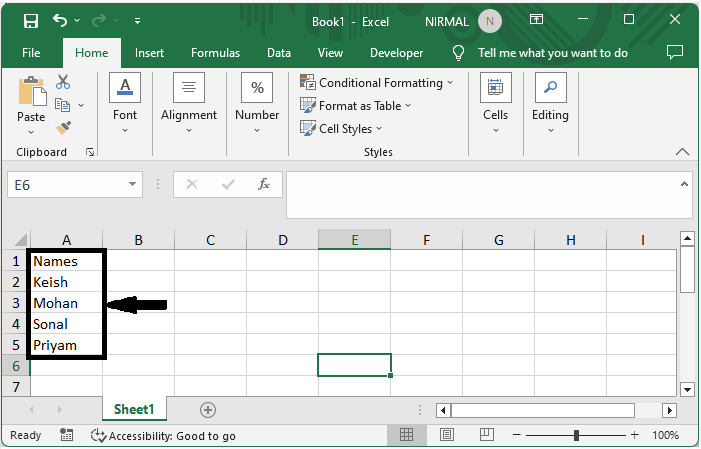Expand the formula bar
Screen dimensions: 701x449
point(684,184)
